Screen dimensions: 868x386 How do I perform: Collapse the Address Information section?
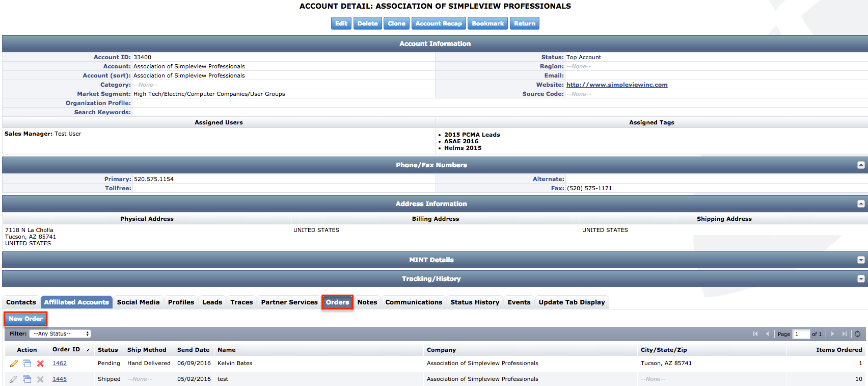[861, 204]
